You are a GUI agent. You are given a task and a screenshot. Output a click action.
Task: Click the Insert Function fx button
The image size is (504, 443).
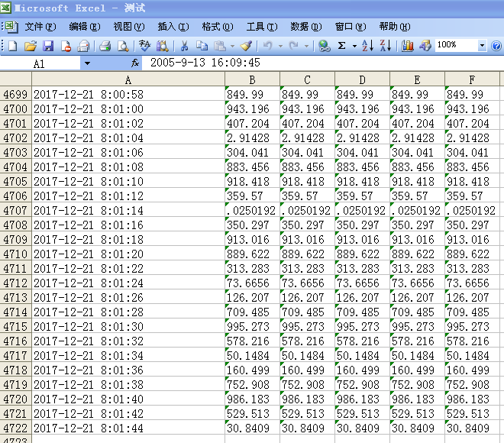pyautogui.click(x=135, y=63)
